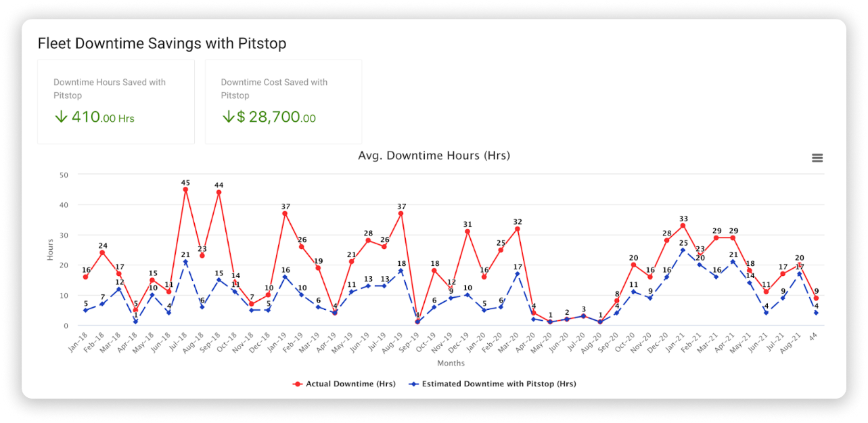Select the blue 17 data point for Mar-20
Image resolution: width=868 pixels, height=423 pixels.
click(518, 274)
